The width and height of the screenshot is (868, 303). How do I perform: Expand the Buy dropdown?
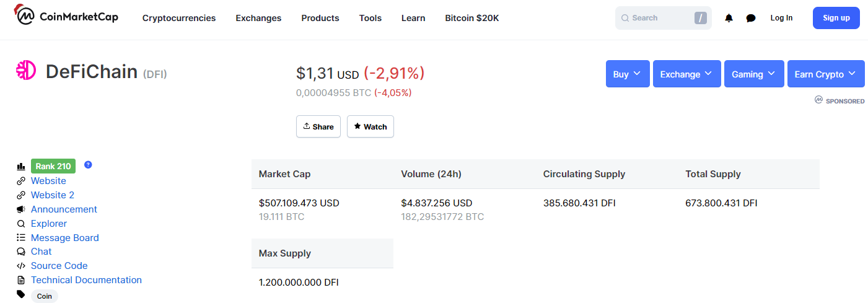coord(628,74)
